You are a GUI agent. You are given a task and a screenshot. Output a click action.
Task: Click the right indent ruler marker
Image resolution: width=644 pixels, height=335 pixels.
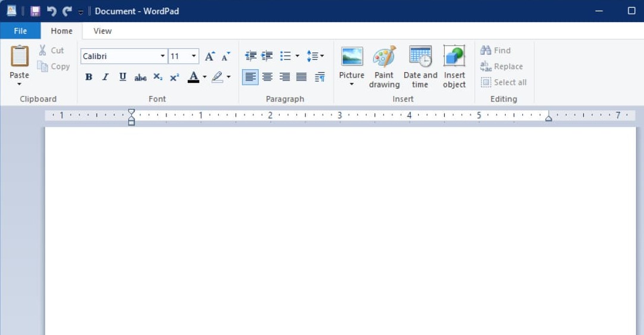point(549,118)
